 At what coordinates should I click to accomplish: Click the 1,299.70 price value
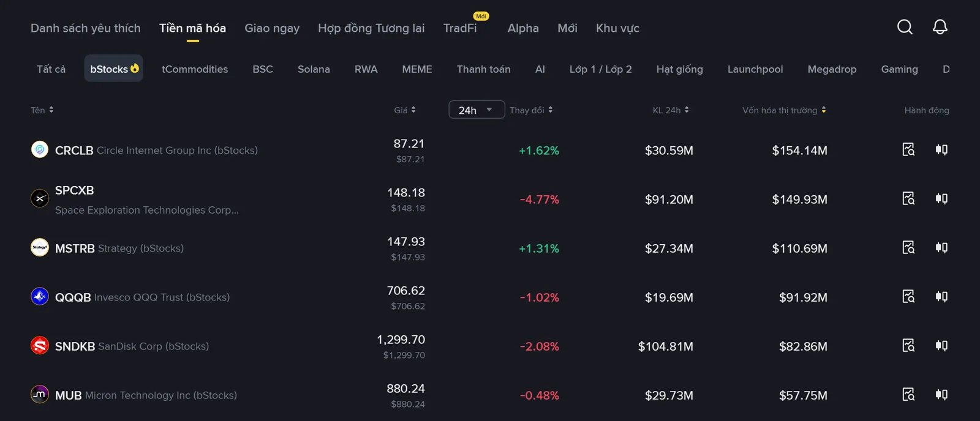[401, 340]
